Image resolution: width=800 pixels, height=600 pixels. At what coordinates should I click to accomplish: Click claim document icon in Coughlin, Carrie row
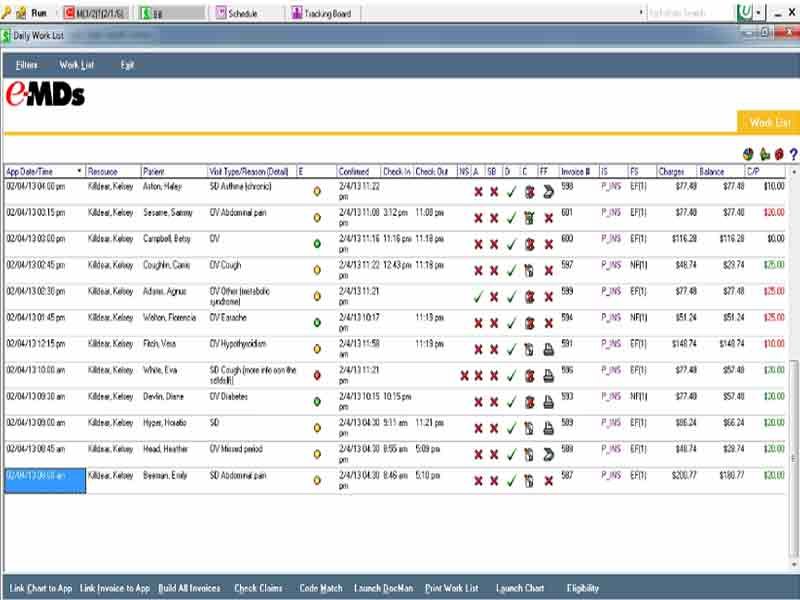(529, 271)
